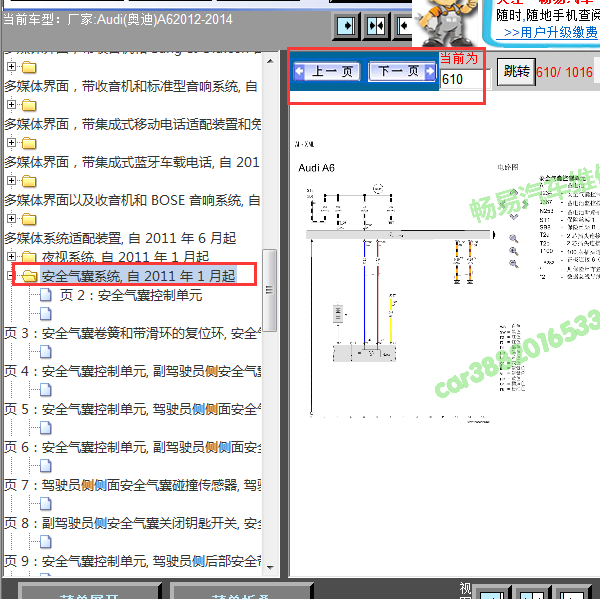Image resolution: width=600 pixels, height=599 pixels.
Task: Select 多媒体界面，带收音机和标准型音响系统
Action: coord(130,87)
